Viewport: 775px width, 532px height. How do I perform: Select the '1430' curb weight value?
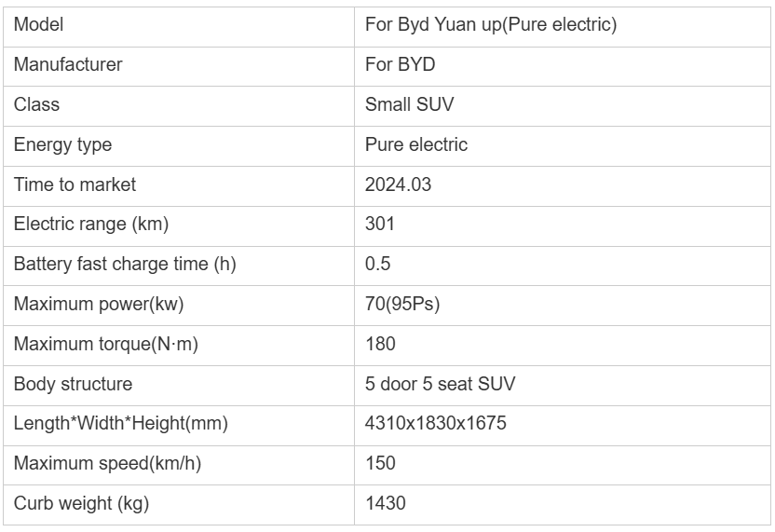[x=386, y=504]
